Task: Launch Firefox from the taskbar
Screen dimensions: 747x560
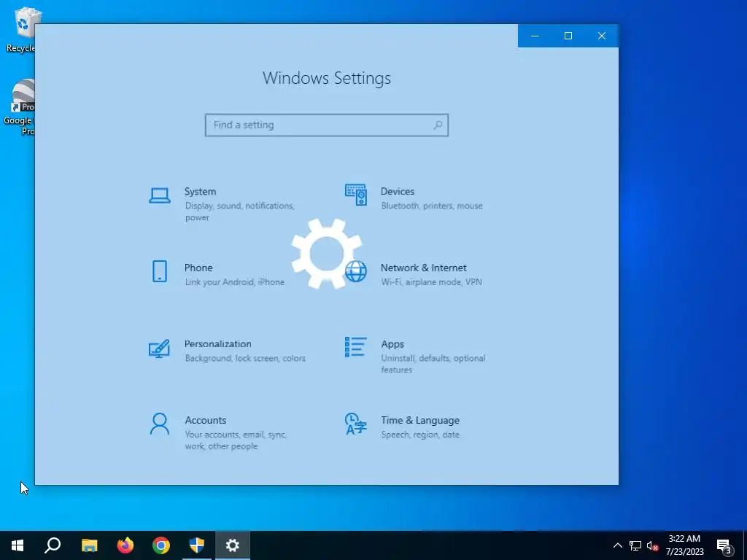Action: coord(125,545)
